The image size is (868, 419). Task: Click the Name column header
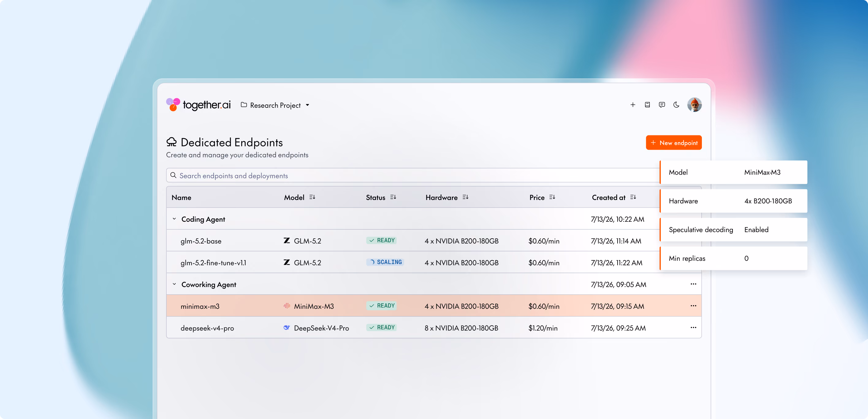click(x=181, y=197)
